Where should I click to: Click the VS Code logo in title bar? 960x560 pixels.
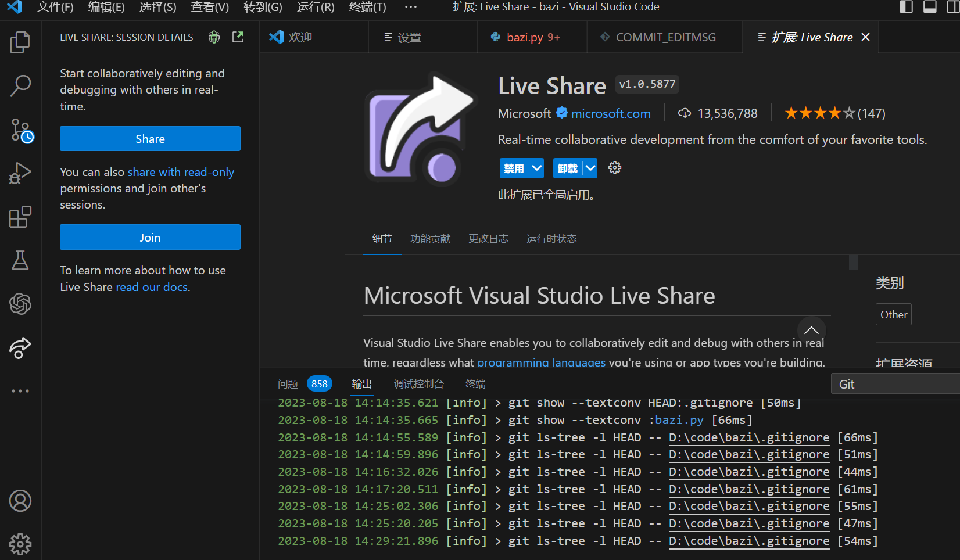tap(14, 7)
